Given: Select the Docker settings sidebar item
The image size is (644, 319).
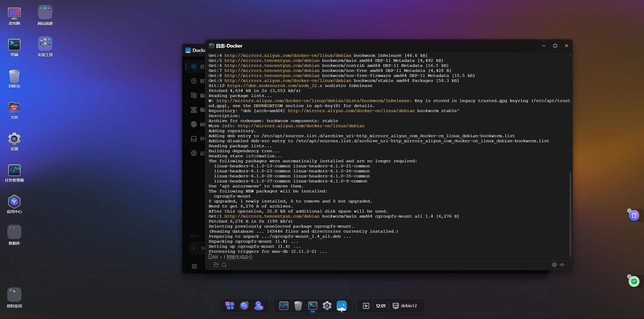Looking at the screenshot, I should pos(194,153).
